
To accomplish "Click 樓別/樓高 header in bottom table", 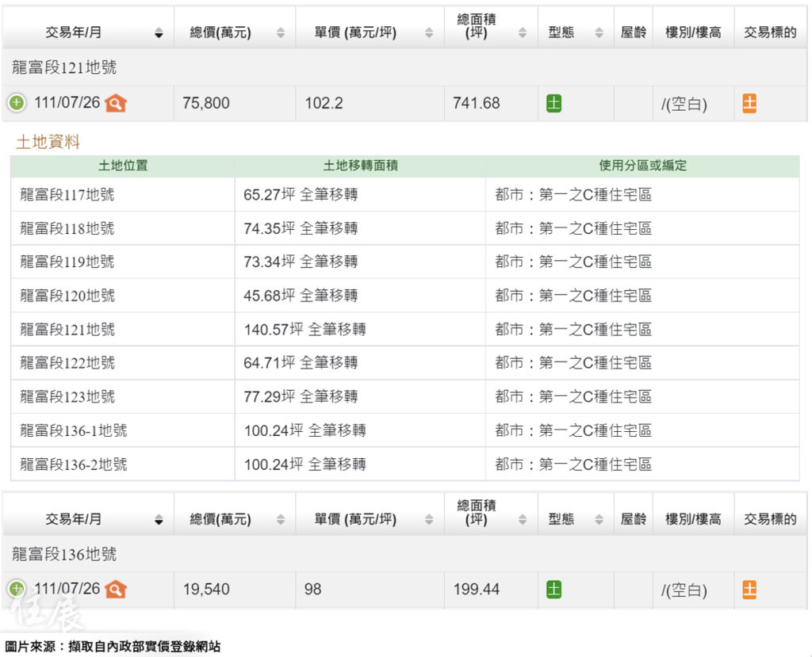I will click(x=693, y=519).
